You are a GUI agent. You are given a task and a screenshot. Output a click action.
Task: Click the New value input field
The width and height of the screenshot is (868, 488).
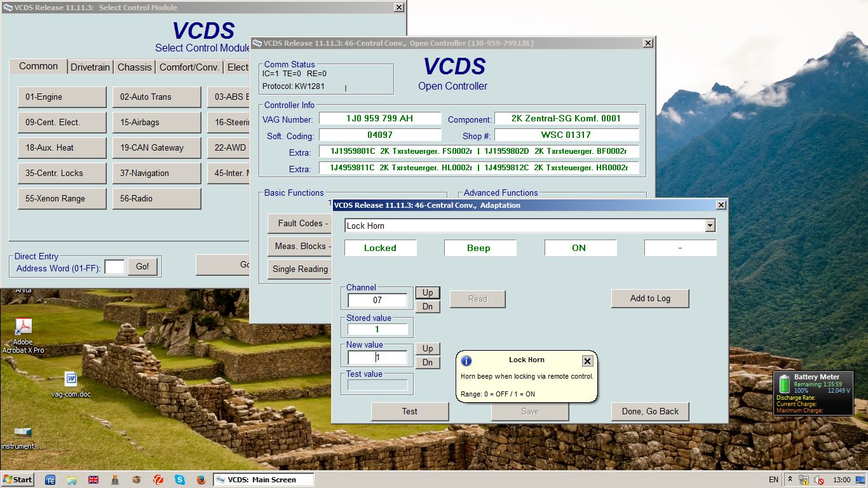[378, 358]
